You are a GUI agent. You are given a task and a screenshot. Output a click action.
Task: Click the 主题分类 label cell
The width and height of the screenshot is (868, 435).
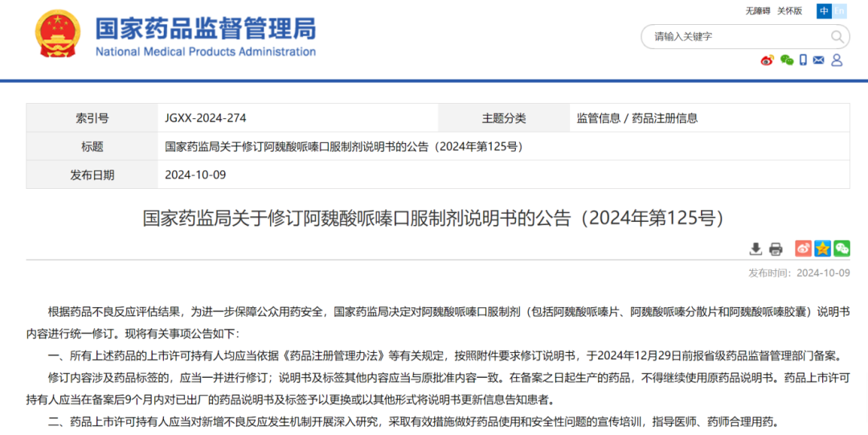click(504, 118)
